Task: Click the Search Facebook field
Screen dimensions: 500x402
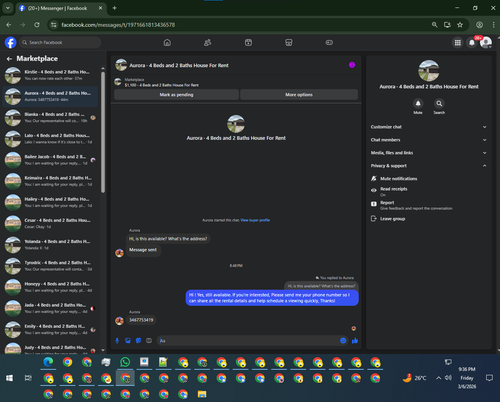Action: pos(60,43)
